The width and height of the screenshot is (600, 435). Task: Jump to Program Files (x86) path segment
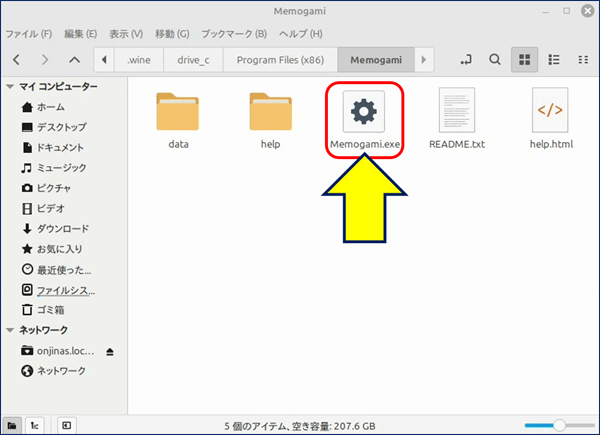280,60
